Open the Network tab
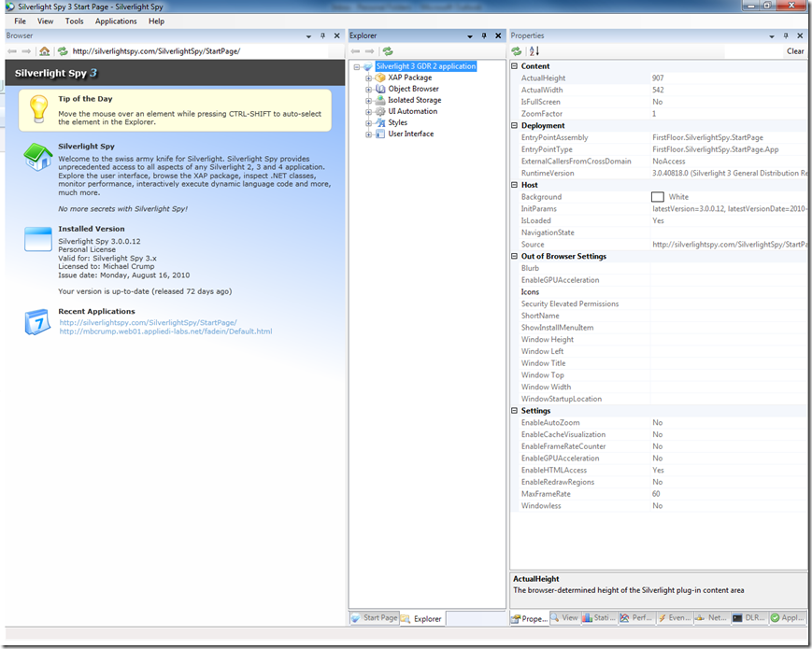This screenshot has width=812, height=649. point(711,618)
